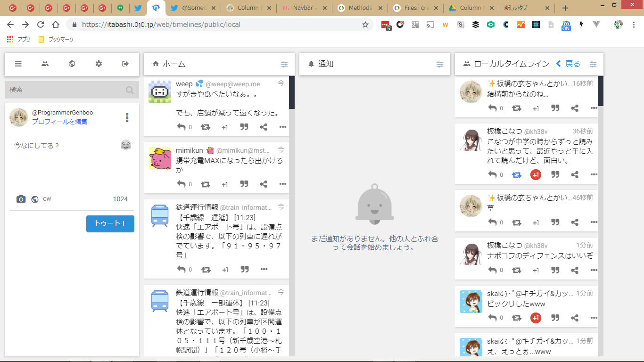This screenshot has height=362, width=644.
Task: Expand the ホーム column settings
Action: (x=284, y=64)
